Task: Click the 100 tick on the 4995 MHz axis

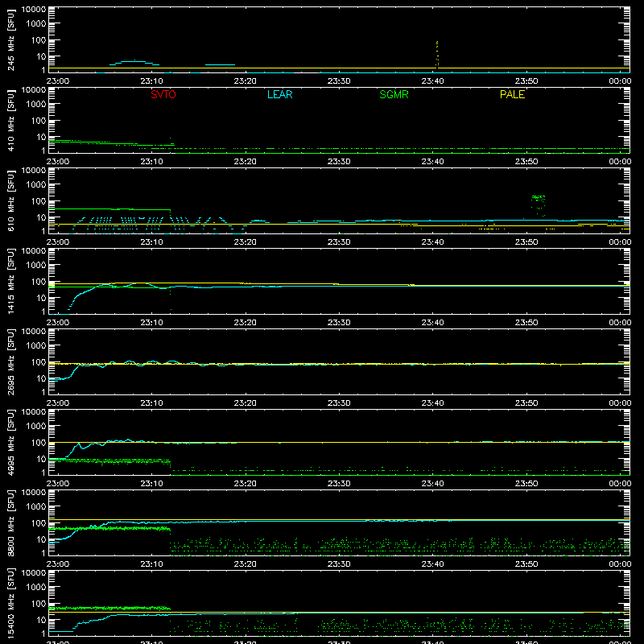Action: 39,442
